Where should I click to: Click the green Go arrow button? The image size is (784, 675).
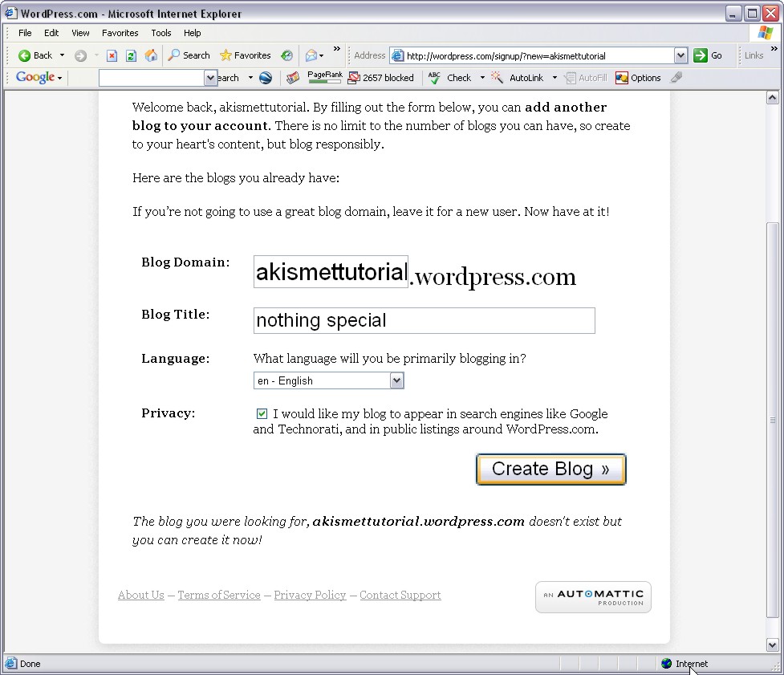pos(701,55)
